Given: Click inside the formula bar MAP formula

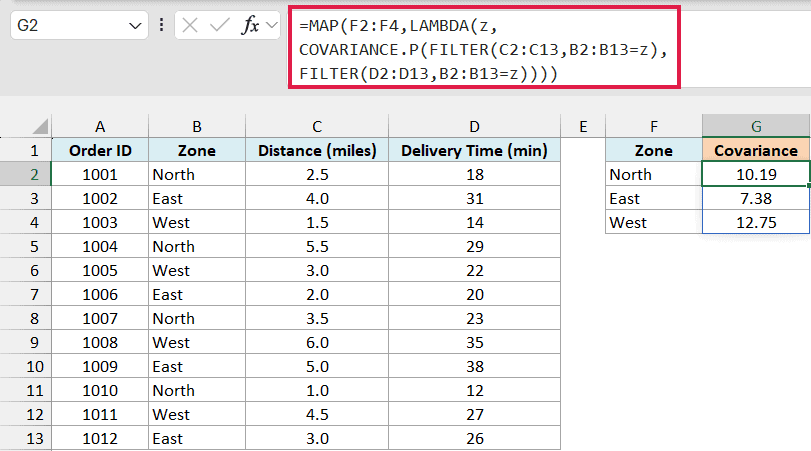Looking at the screenshot, I should pyautogui.click(x=484, y=49).
